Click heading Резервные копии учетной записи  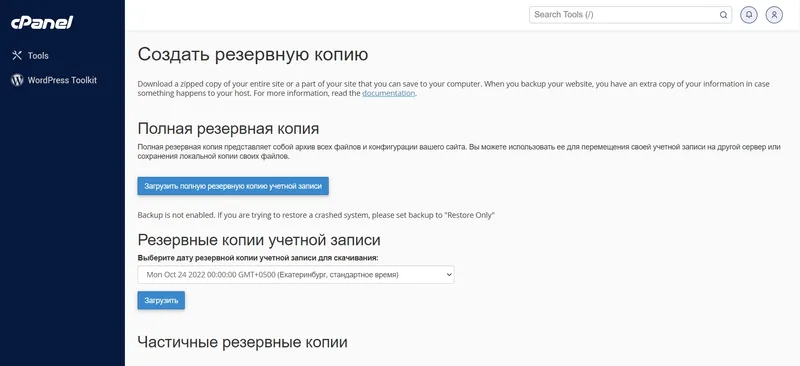pyautogui.click(x=259, y=240)
